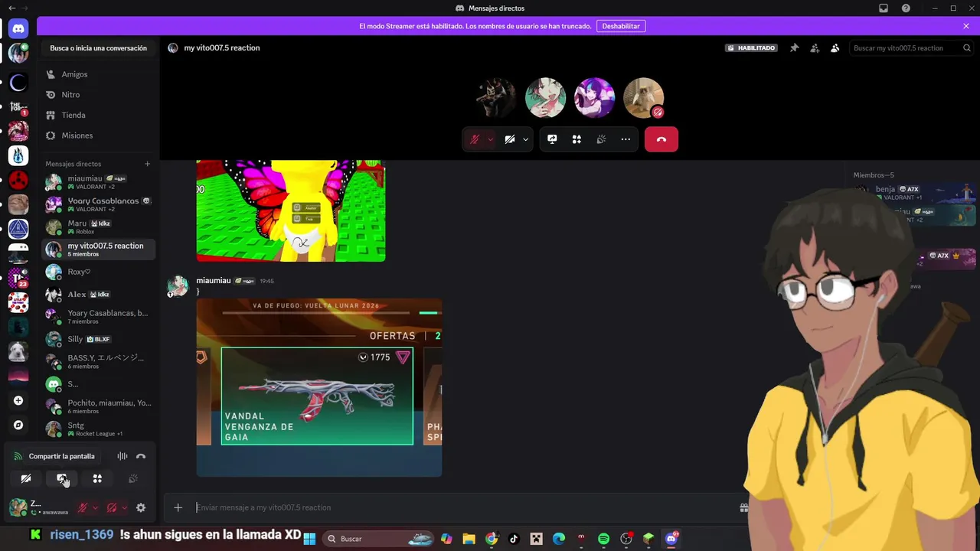Open direct message with Maru
The height and width of the screenshot is (551, 980).
pos(98,227)
